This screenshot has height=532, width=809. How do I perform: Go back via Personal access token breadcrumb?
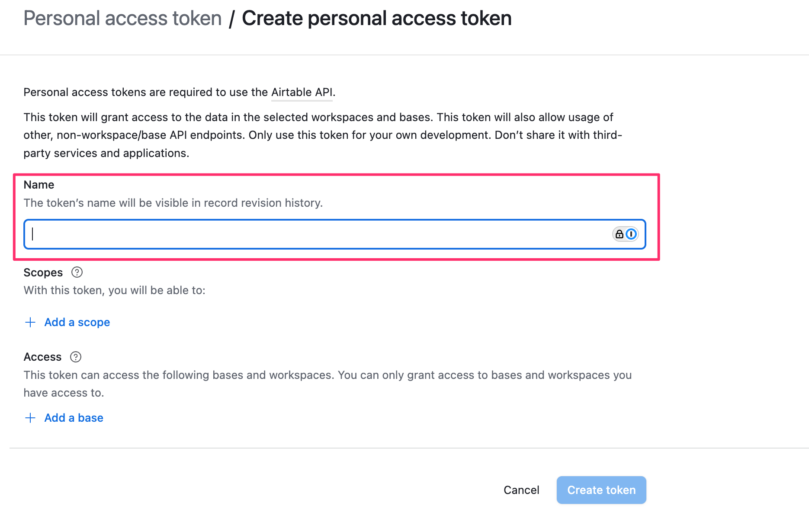pos(122,18)
